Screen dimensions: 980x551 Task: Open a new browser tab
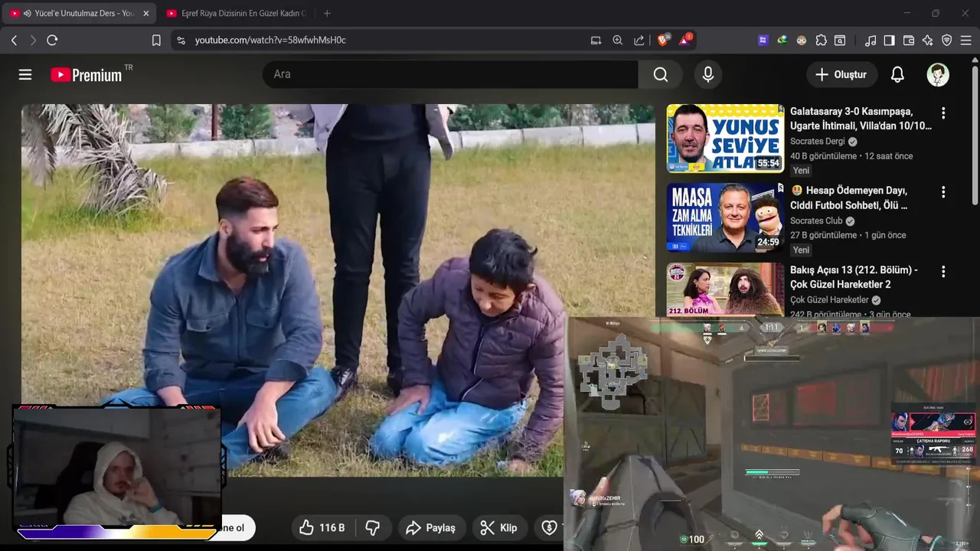click(x=327, y=13)
